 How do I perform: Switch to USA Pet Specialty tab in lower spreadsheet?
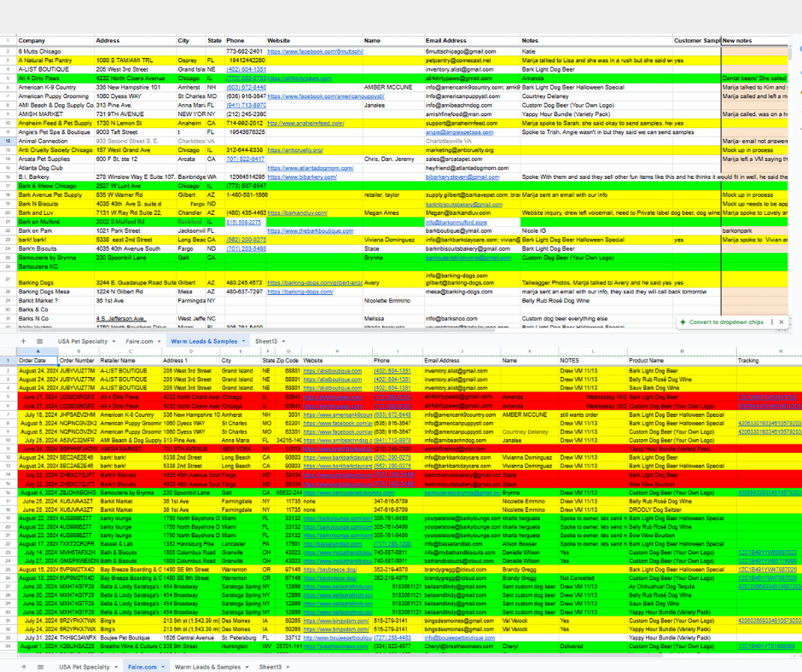coord(84,667)
